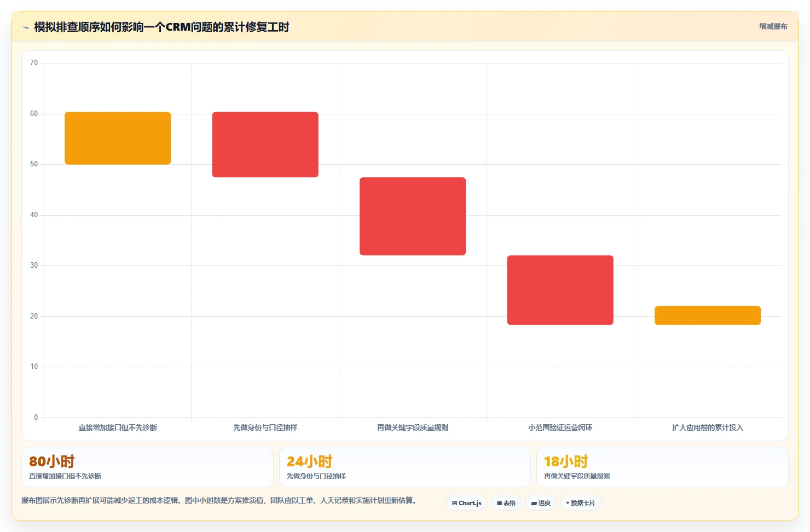
Task: Click the 增减瀑布 tag in the header
Action: pyautogui.click(x=773, y=26)
